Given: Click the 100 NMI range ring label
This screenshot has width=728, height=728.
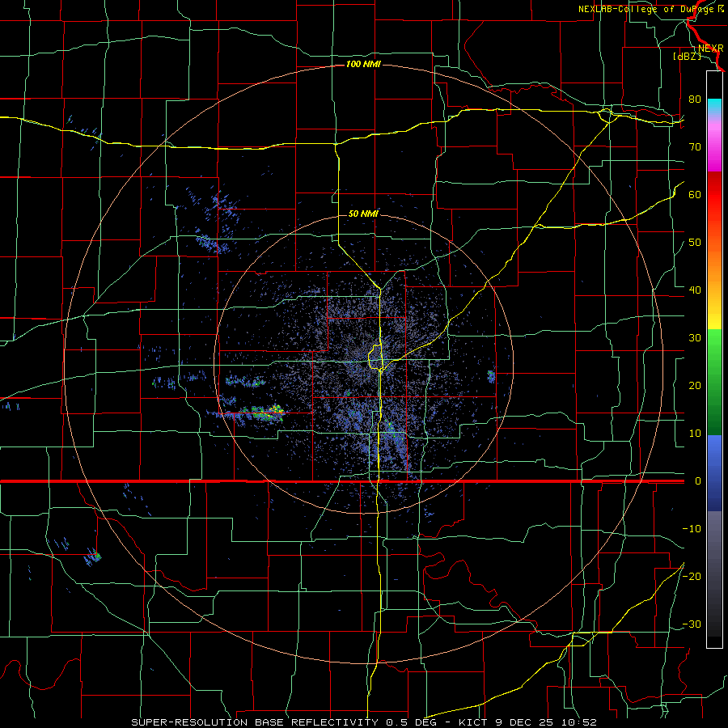Looking at the screenshot, I should click(363, 64).
